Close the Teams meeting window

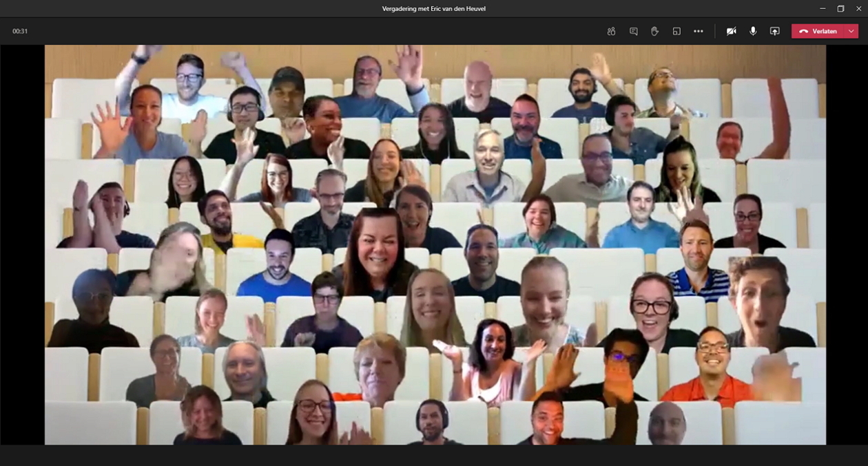858,8
